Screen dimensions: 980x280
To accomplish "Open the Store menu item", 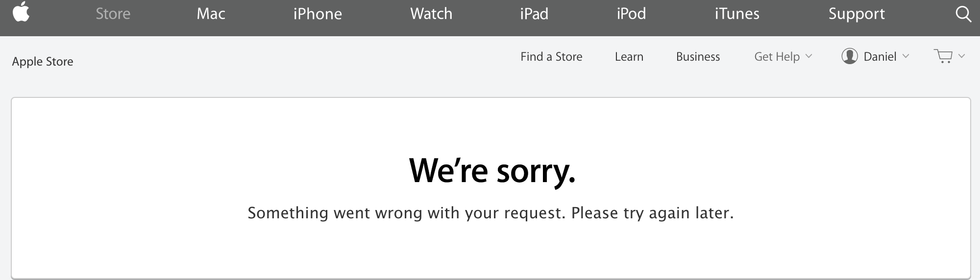I will pos(113,14).
